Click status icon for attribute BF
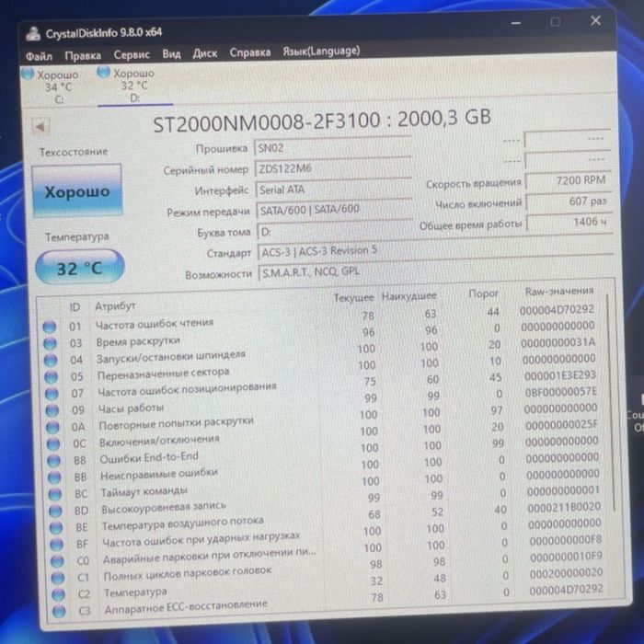Screen dimensions: 644x644 point(57,545)
